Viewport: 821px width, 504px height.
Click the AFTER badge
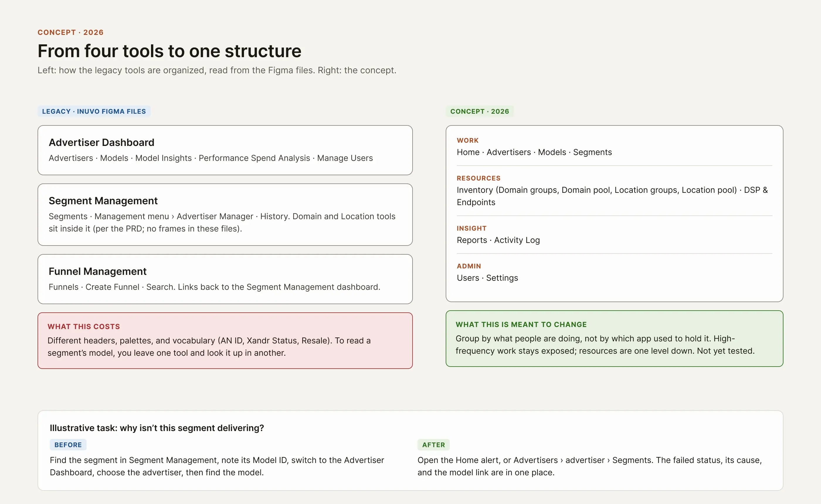[433, 445]
